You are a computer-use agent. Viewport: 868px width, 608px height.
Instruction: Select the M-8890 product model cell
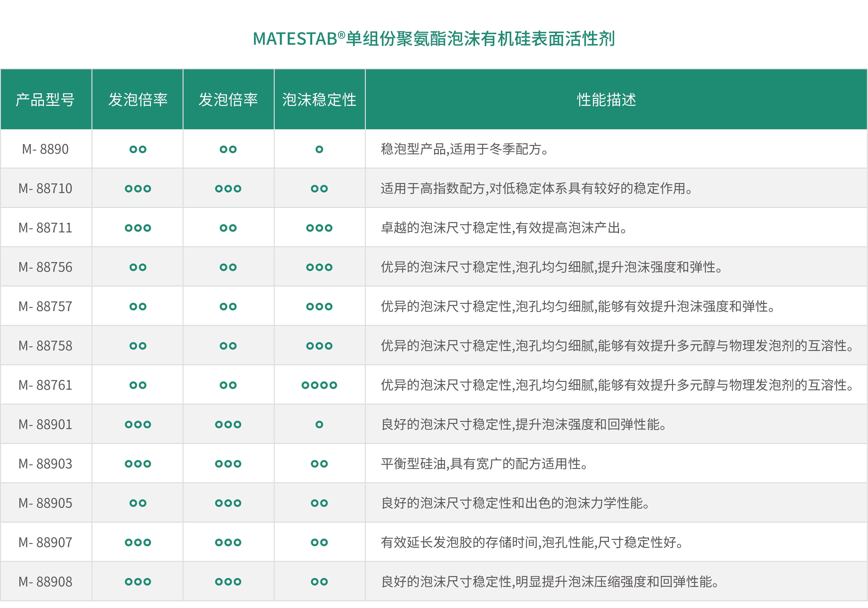click(x=45, y=149)
